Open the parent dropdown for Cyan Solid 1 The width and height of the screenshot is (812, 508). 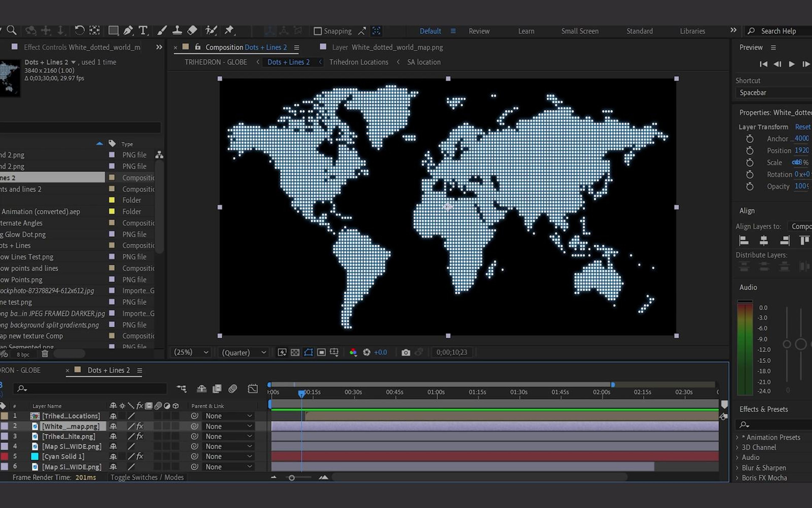[228, 456]
